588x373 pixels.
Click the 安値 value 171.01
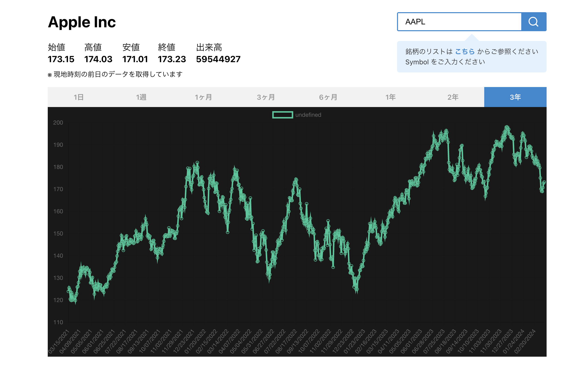(x=135, y=59)
